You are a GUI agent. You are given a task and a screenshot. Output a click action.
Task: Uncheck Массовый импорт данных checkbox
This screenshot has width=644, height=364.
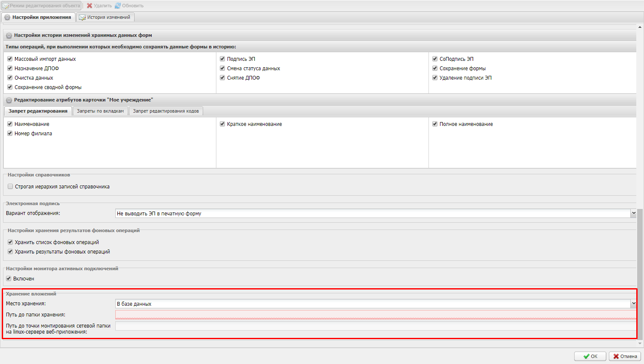pyautogui.click(x=10, y=59)
